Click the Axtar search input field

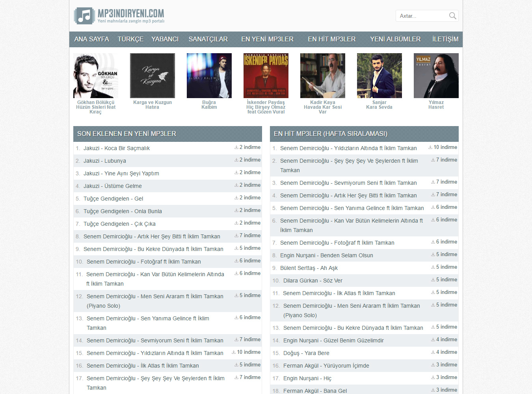tap(422, 16)
